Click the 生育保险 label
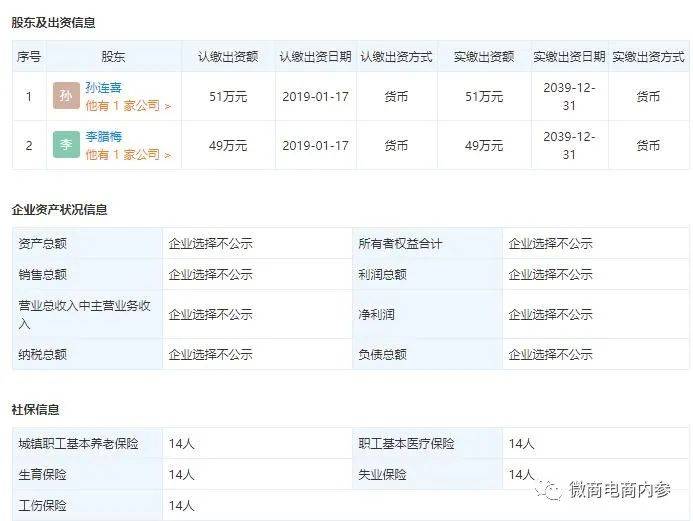This screenshot has height=521, width=693. click(x=42, y=475)
